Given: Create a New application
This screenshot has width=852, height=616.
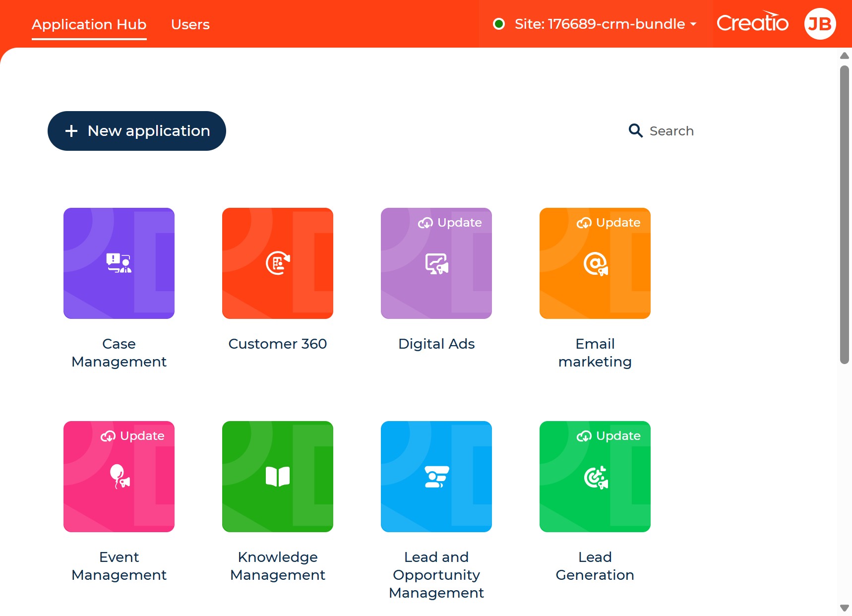Looking at the screenshot, I should point(137,131).
